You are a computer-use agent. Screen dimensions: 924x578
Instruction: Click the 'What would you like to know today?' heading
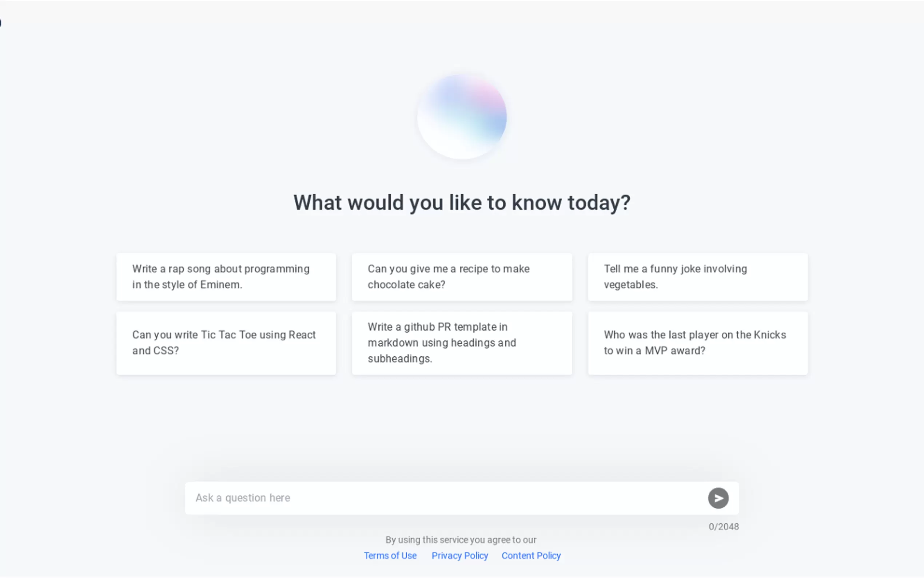[462, 203]
